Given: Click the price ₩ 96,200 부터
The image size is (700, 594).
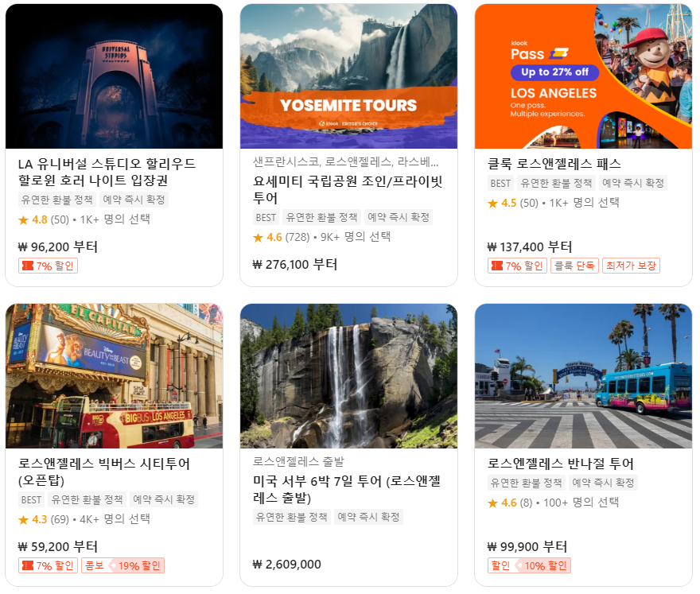Looking at the screenshot, I should tap(57, 247).
